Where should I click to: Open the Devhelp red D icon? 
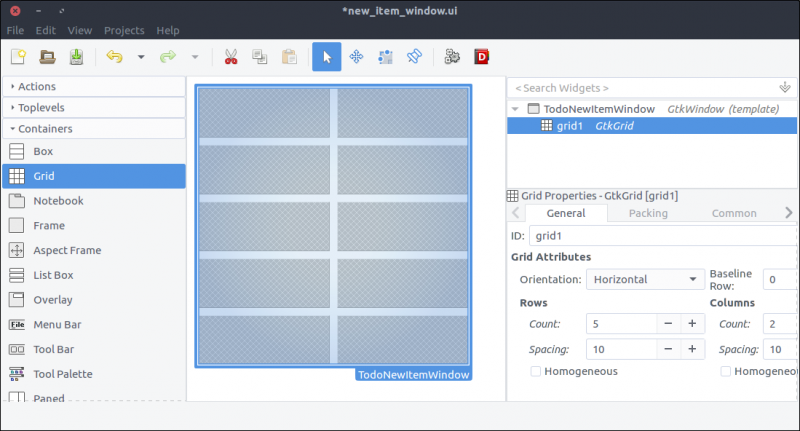(481, 57)
